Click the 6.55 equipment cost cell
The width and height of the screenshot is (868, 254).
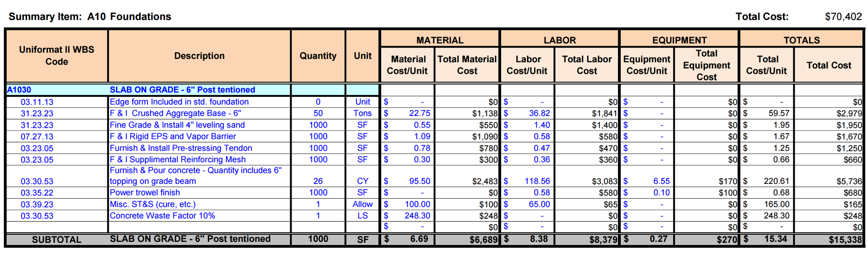(x=647, y=181)
